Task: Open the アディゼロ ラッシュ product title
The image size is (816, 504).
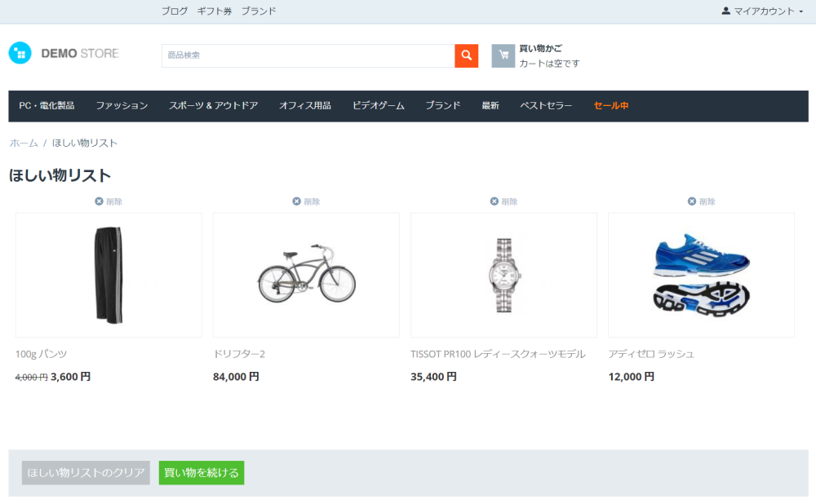Action: tap(651, 354)
